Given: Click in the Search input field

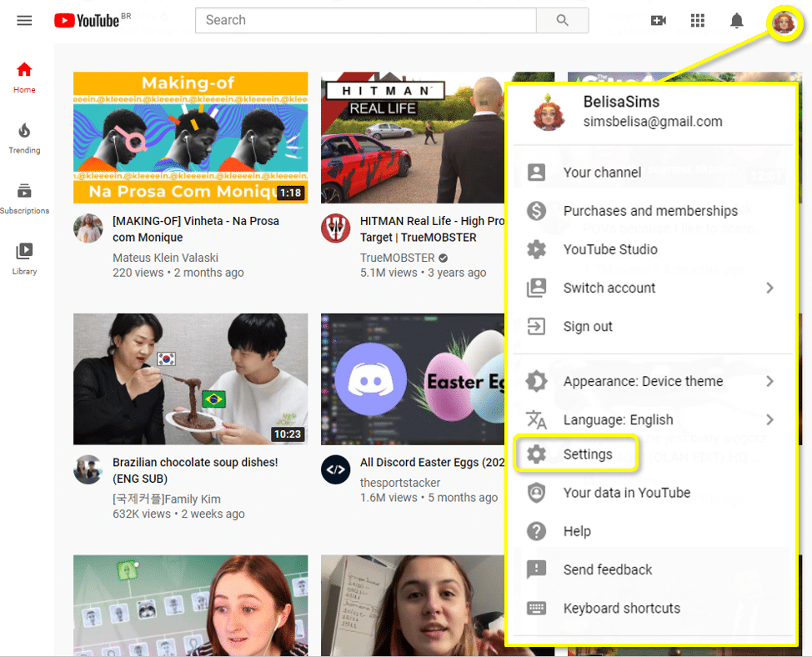Looking at the screenshot, I should point(366,20).
